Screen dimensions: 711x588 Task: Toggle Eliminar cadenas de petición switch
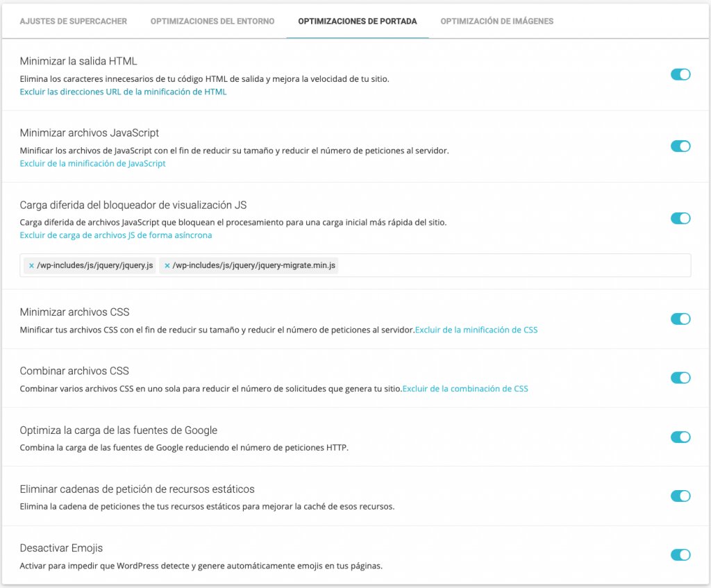pos(680,496)
